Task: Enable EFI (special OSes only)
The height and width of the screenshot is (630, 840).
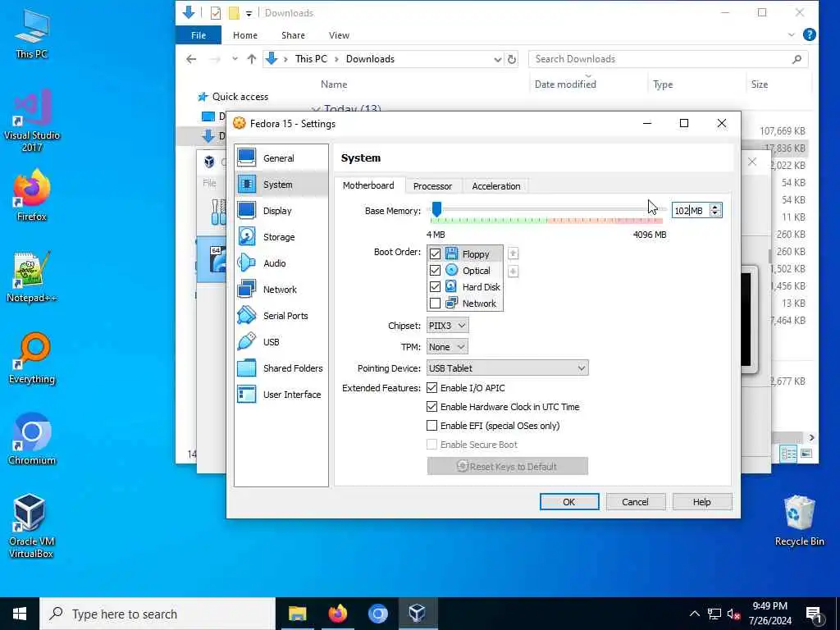Action: click(x=431, y=426)
